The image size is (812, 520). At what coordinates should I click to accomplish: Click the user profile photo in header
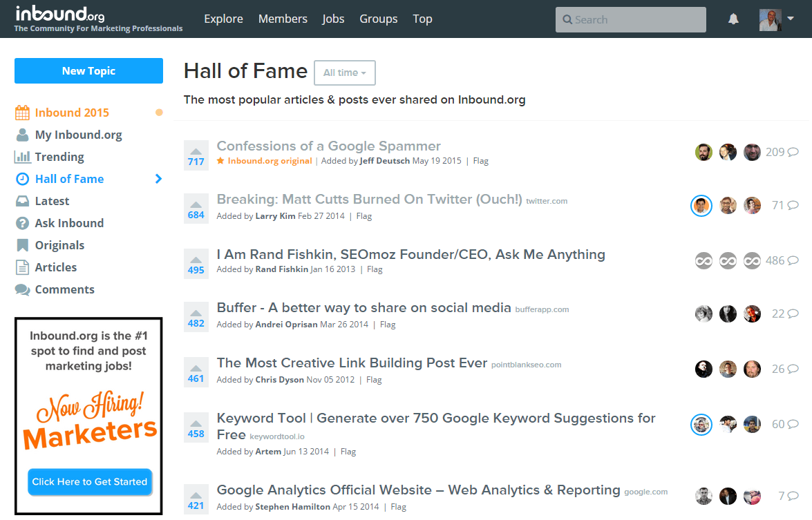tap(770, 19)
